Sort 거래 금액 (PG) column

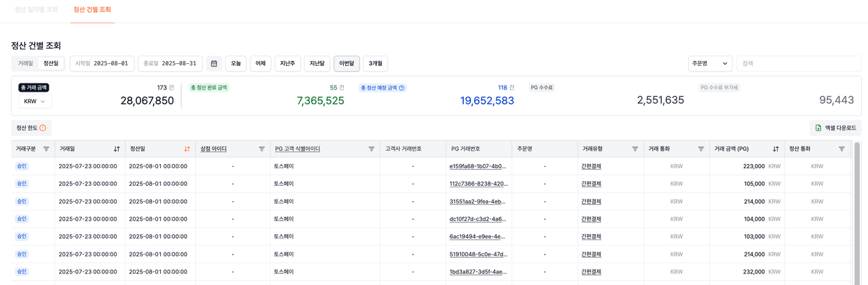[x=776, y=149]
